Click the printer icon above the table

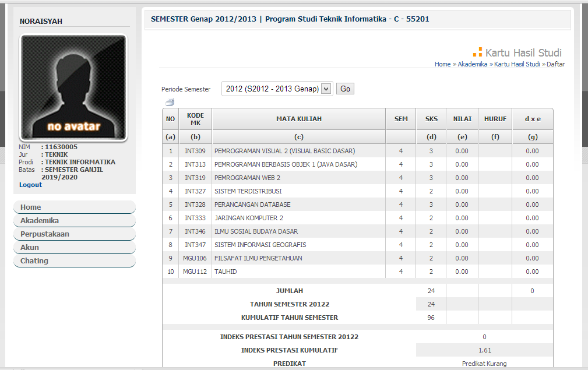170,103
